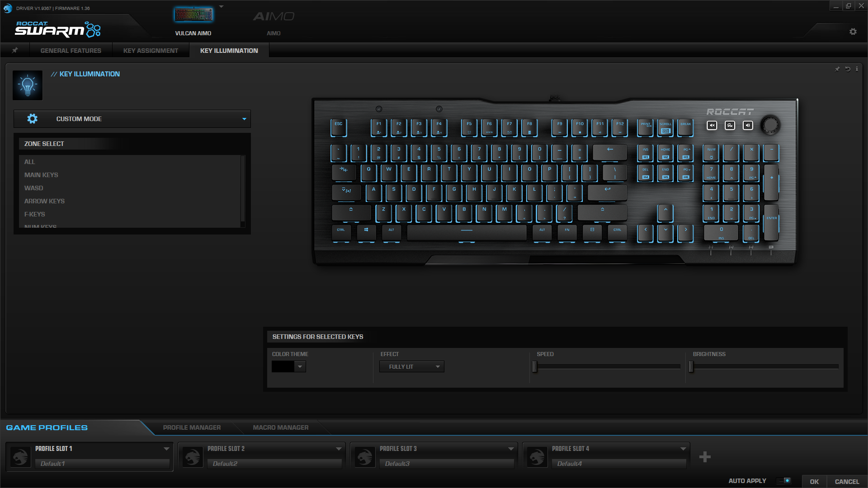Expand the Profile Slot 3 dropdown arrow

511,449
